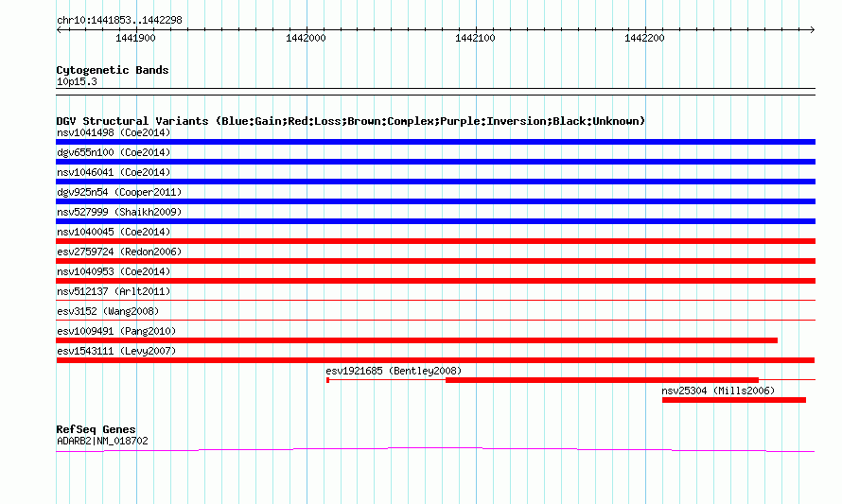Select the red bar under esv1009491

click(x=416, y=340)
